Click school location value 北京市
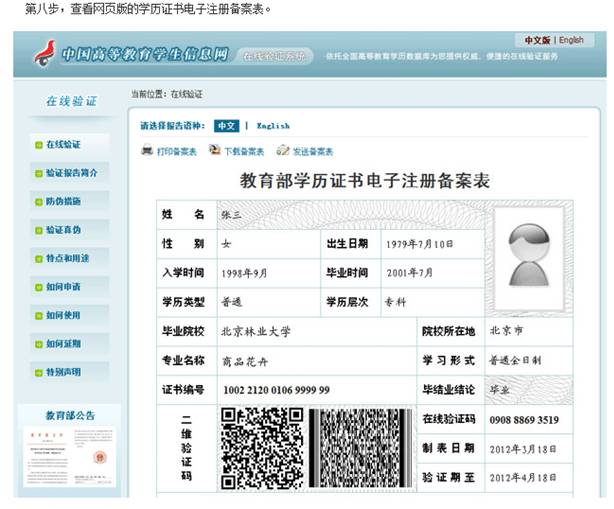 click(506, 331)
